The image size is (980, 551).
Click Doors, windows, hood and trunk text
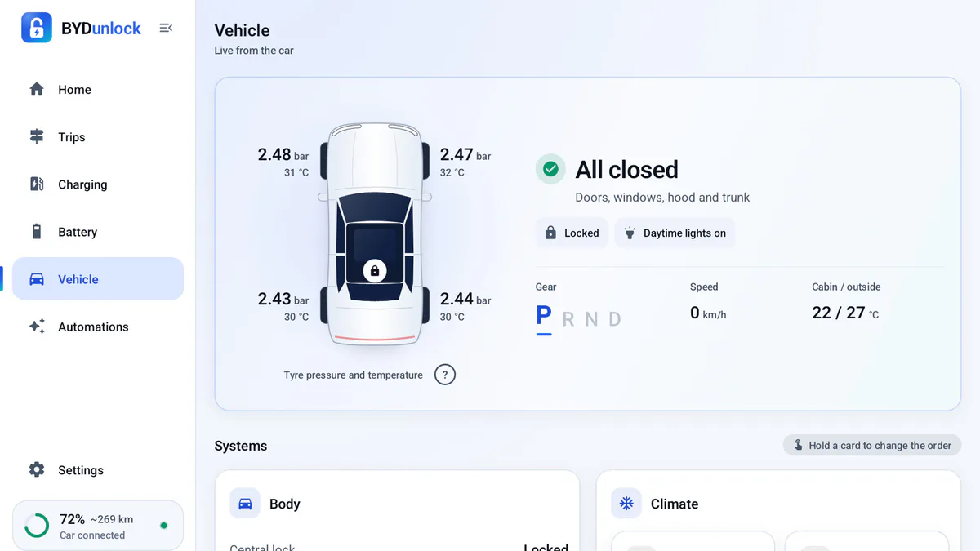(662, 198)
